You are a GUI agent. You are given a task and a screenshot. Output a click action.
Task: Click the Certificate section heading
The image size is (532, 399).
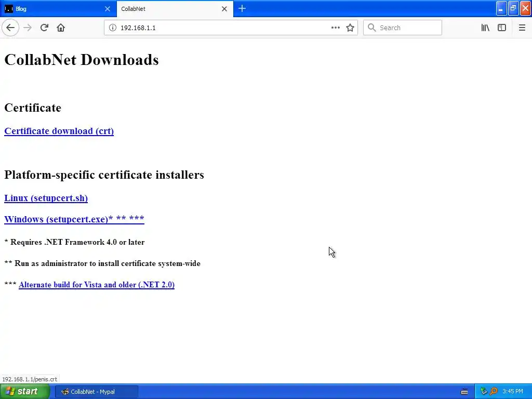pos(33,108)
